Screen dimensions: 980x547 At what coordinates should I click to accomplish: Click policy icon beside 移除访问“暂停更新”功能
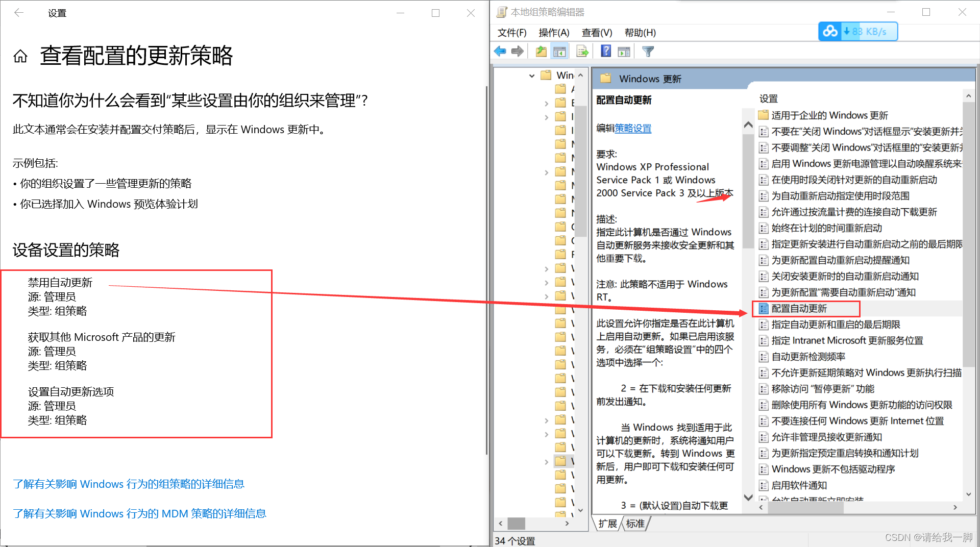(764, 389)
